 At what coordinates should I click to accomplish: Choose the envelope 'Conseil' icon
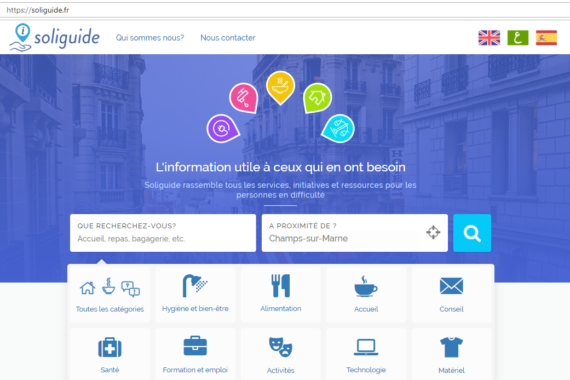[451, 286]
